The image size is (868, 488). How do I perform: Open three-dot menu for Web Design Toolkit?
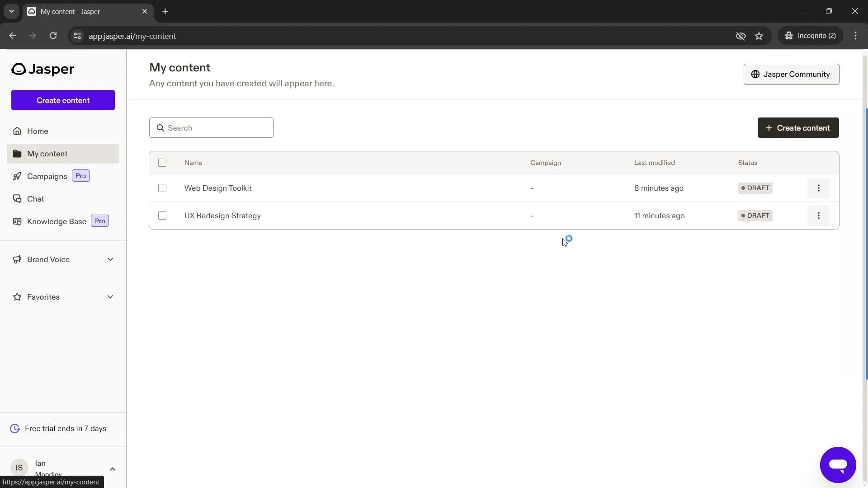pos(820,188)
